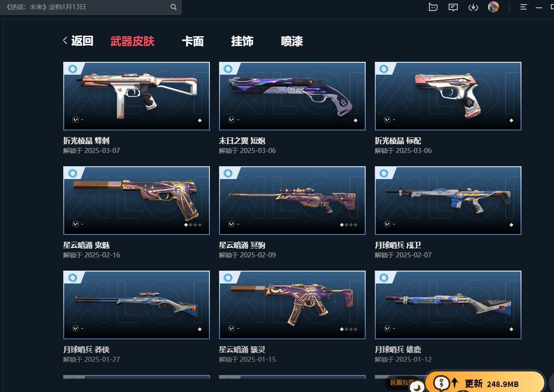Viewport: 554px width, 392px height.
Task: Click the back chevron next to 返回
Action: pyautogui.click(x=66, y=41)
